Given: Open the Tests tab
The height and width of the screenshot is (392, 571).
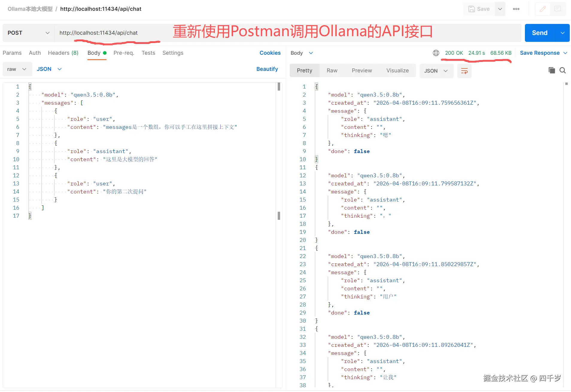Looking at the screenshot, I should pos(148,53).
